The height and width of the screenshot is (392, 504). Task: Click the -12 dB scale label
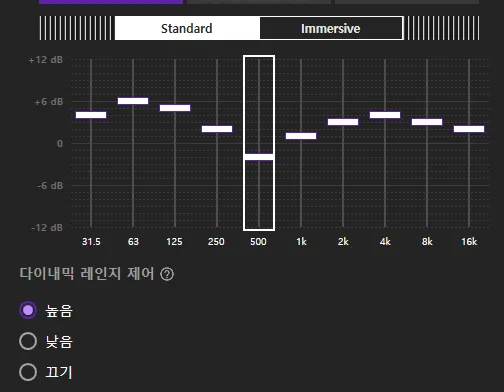coord(47,228)
